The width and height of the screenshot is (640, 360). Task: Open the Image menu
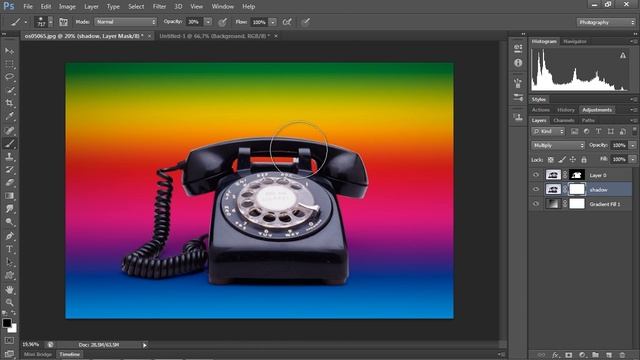coord(67,7)
